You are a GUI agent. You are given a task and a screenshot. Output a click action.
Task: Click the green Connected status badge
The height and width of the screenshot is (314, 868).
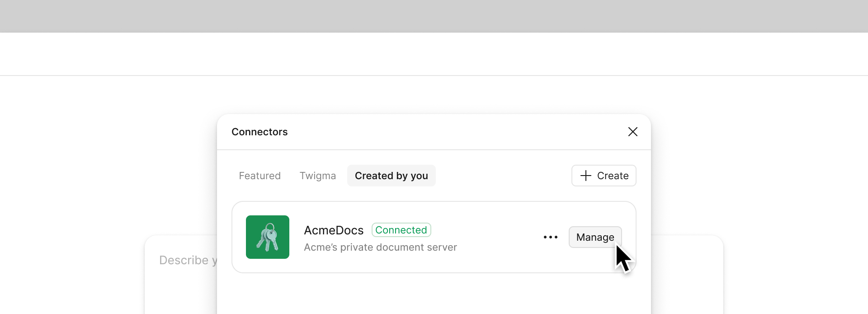[401, 230]
